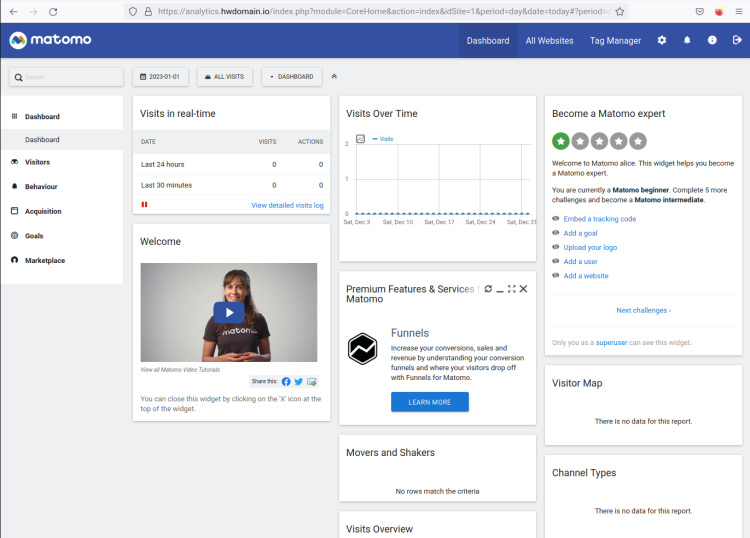
Task: Maximise the Premium Features widget
Action: (511, 289)
